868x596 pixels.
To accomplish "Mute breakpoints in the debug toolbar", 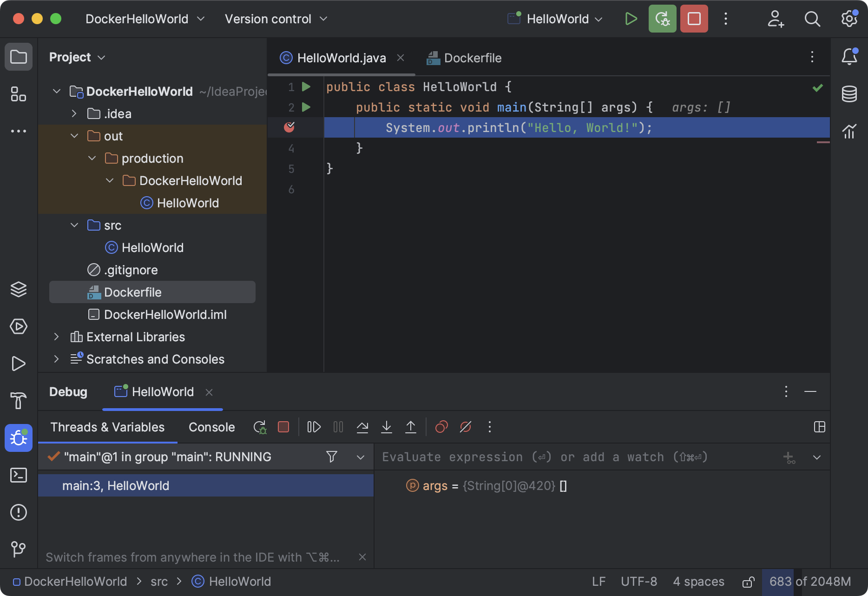I will pyautogui.click(x=465, y=427).
